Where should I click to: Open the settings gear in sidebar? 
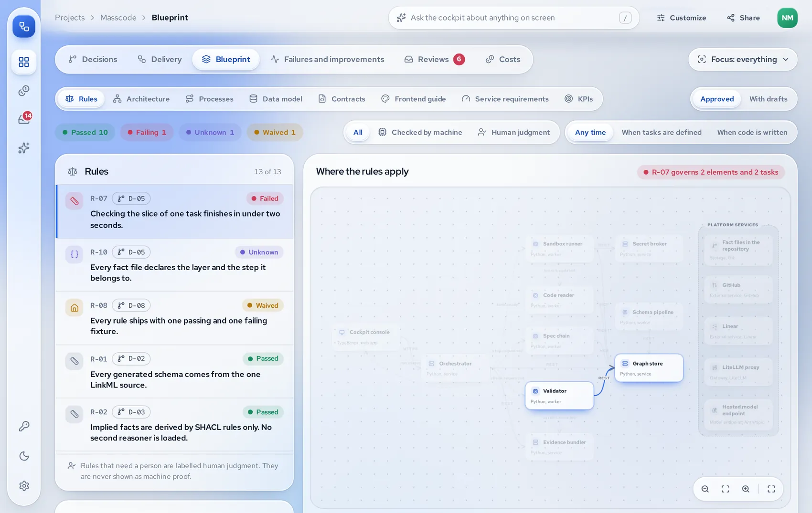(24, 486)
